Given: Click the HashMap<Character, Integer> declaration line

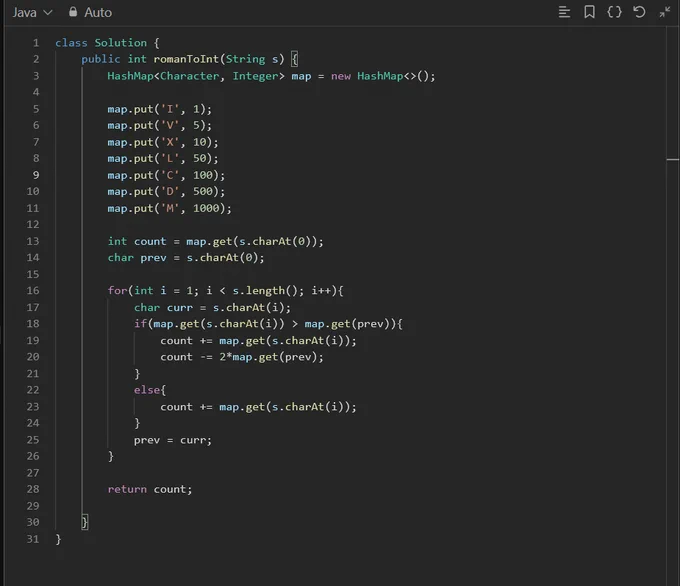Looking at the screenshot, I should [271, 76].
